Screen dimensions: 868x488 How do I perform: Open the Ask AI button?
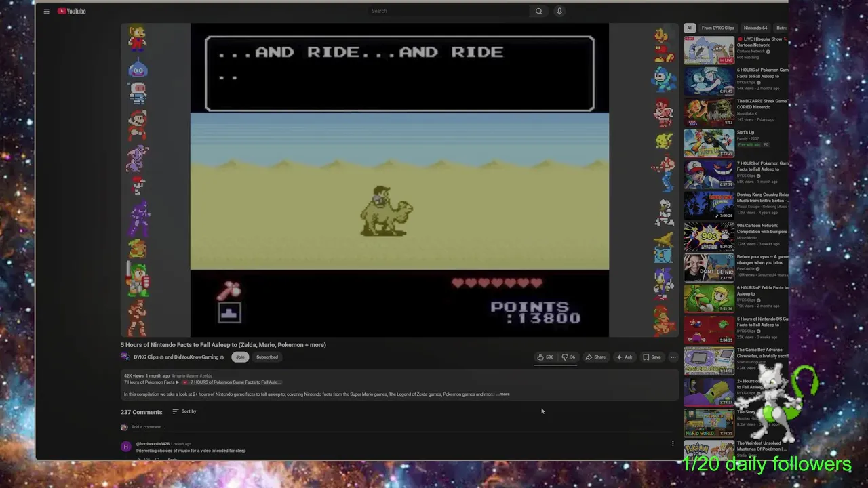[624, 357]
